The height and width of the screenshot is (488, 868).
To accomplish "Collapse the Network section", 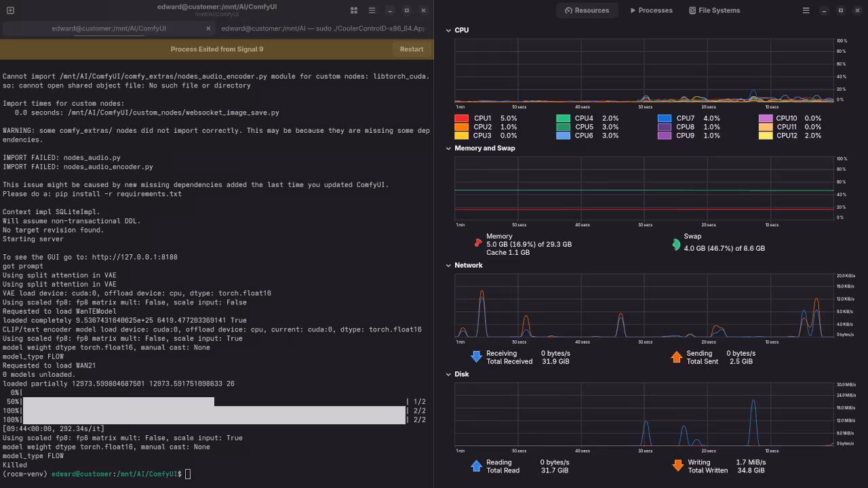I will tap(448, 266).
